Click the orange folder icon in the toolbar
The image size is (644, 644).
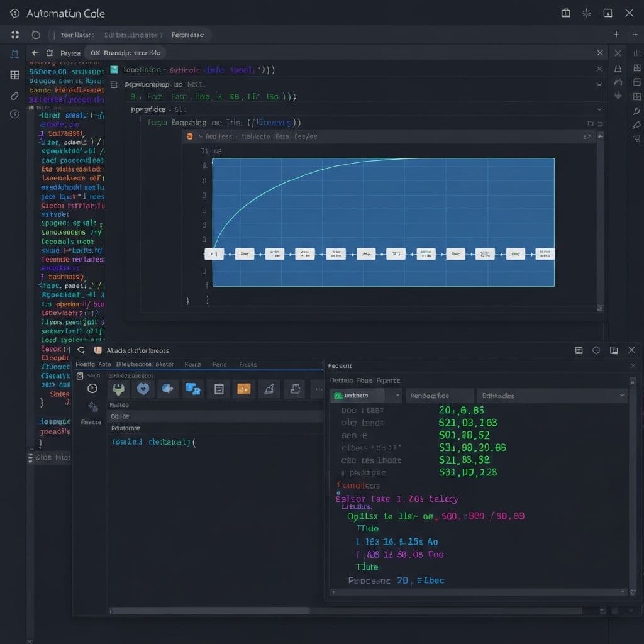click(x=244, y=389)
